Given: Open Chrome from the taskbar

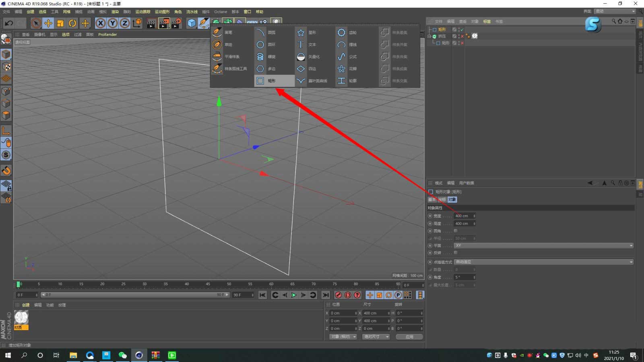Looking at the screenshot, I should coord(139,355).
